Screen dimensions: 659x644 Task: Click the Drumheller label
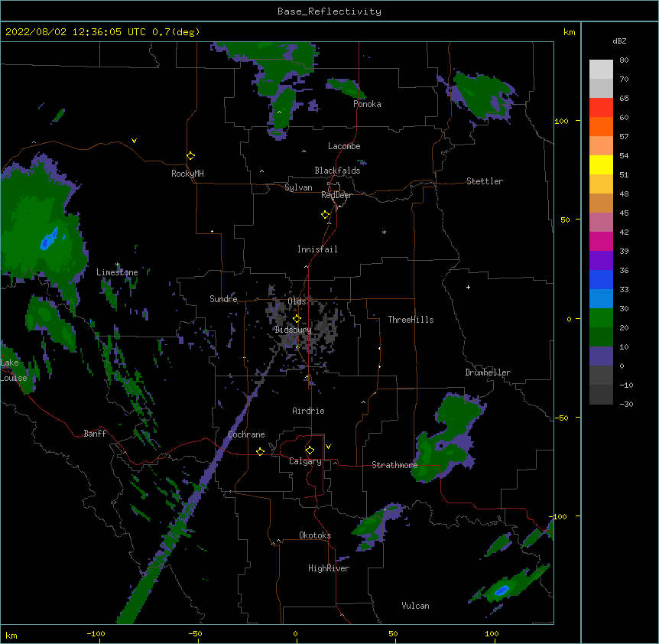(x=488, y=372)
